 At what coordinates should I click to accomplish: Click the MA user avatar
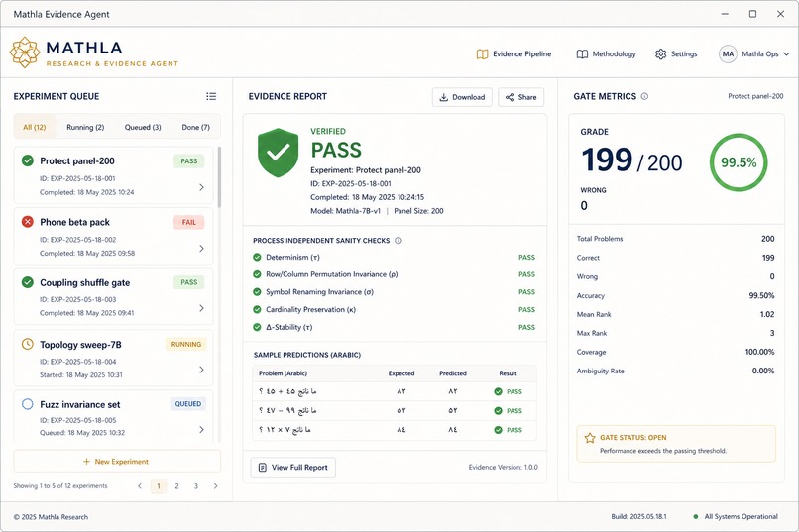click(x=728, y=53)
